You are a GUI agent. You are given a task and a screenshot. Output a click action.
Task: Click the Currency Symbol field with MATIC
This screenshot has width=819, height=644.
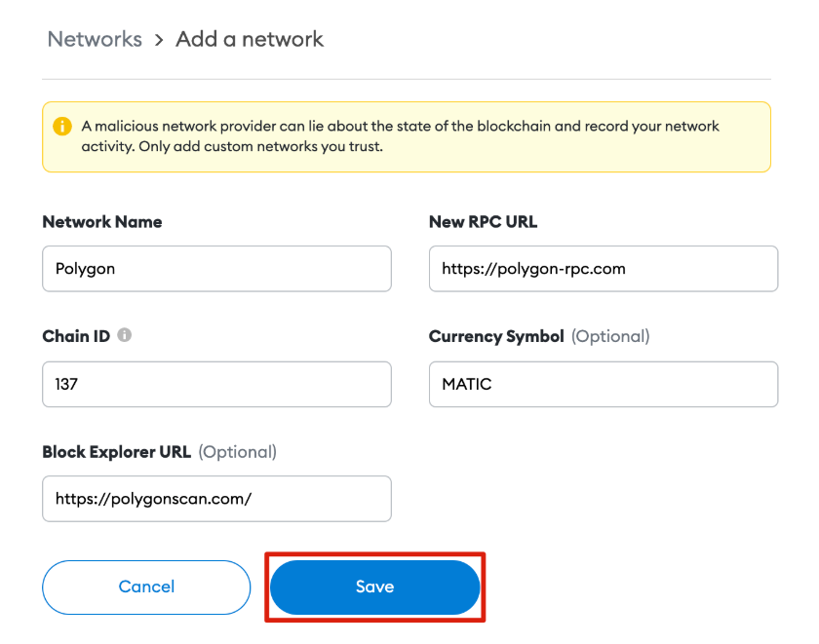603,384
